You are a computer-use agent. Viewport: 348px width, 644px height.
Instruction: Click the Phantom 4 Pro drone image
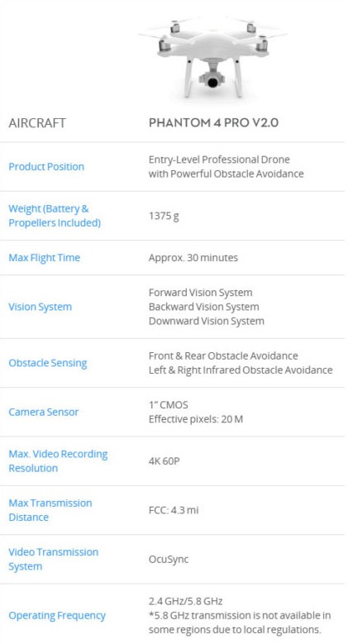212,56
